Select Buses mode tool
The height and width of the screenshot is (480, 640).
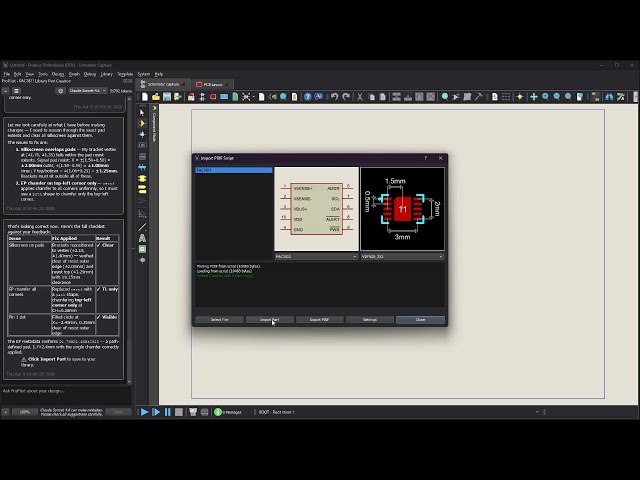tap(142, 167)
